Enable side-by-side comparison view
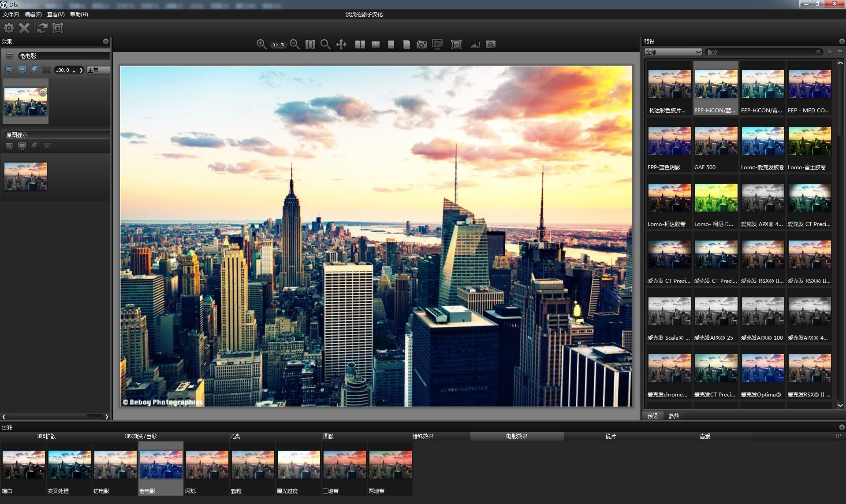 (x=360, y=44)
